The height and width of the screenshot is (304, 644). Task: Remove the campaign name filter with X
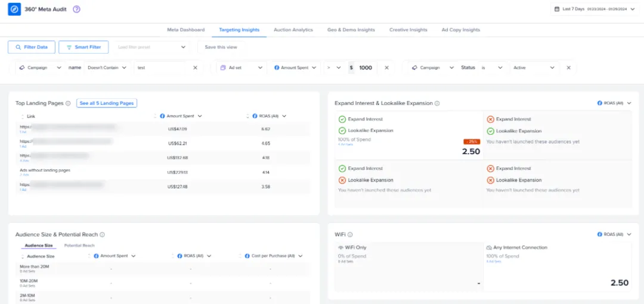pyautogui.click(x=195, y=68)
